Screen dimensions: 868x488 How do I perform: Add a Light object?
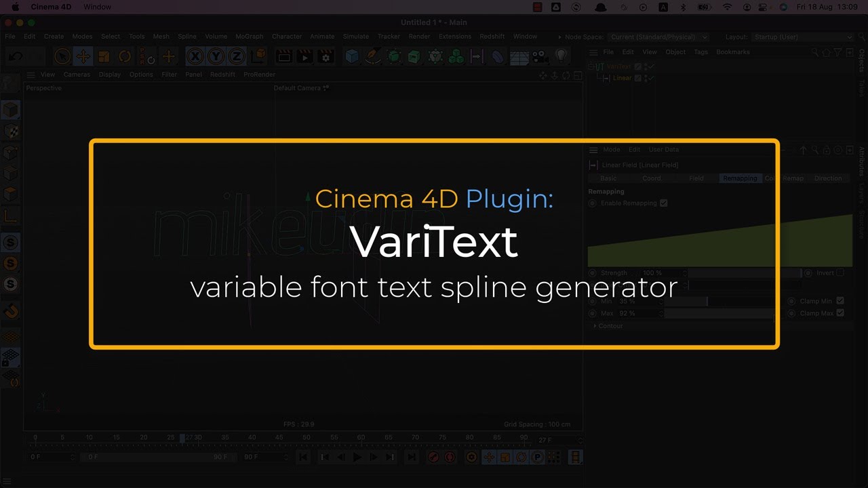(561, 57)
